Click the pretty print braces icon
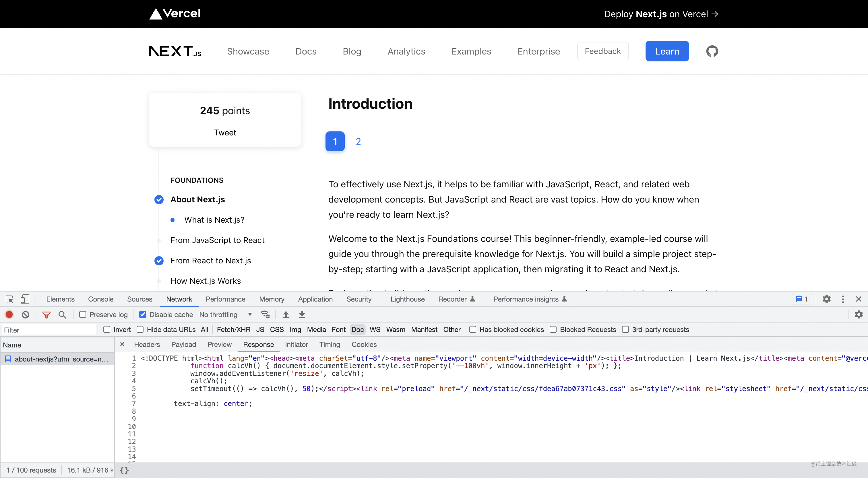The height and width of the screenshot is (478, 868). tap(124, 470)
